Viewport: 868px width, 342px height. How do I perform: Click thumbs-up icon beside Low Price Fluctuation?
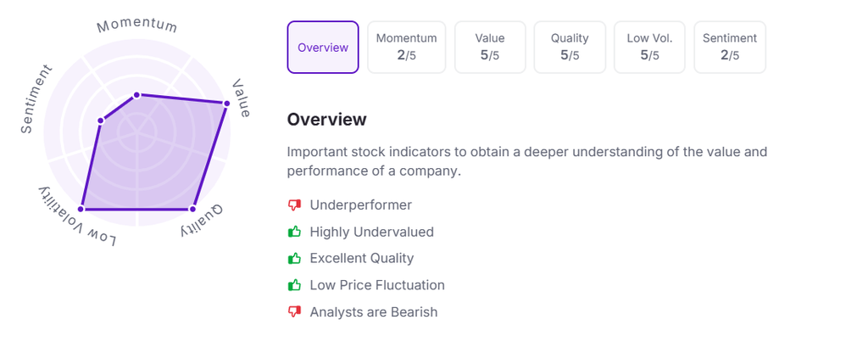[295, 285]
